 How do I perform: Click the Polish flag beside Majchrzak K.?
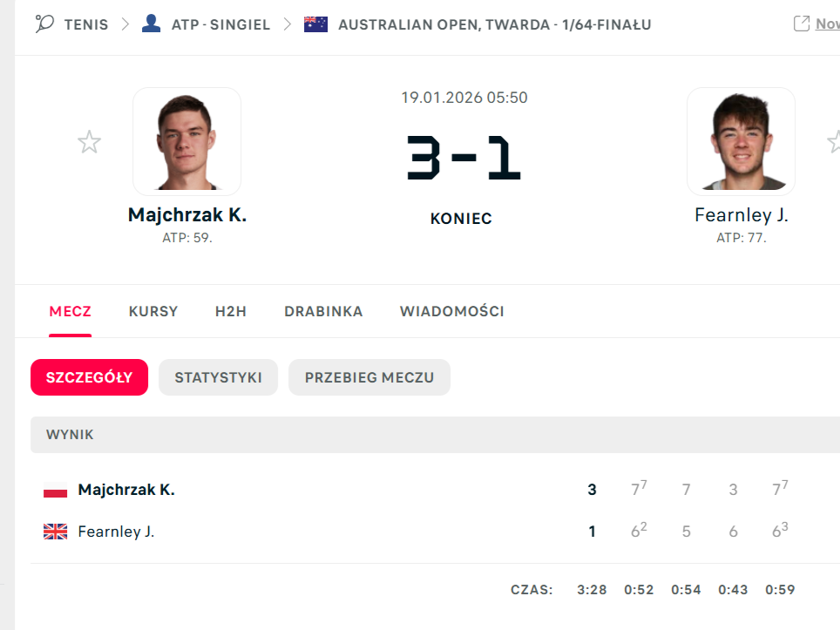(x=55, y=491)
